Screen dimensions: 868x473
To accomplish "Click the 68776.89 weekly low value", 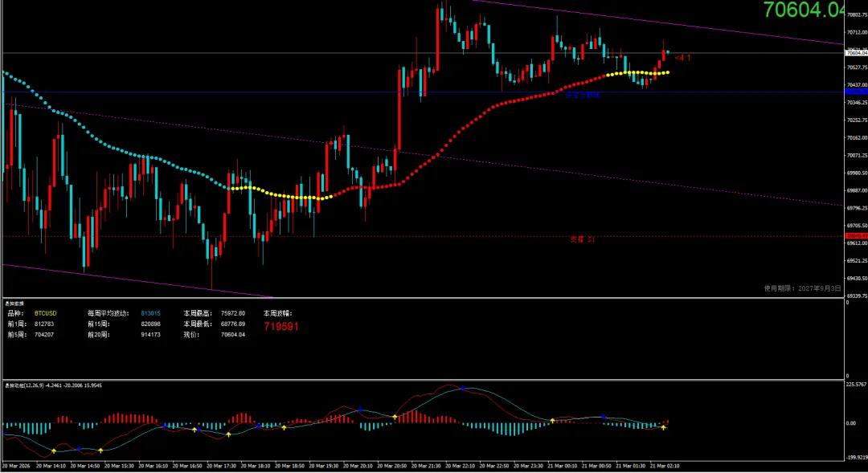I will [233, 324].
